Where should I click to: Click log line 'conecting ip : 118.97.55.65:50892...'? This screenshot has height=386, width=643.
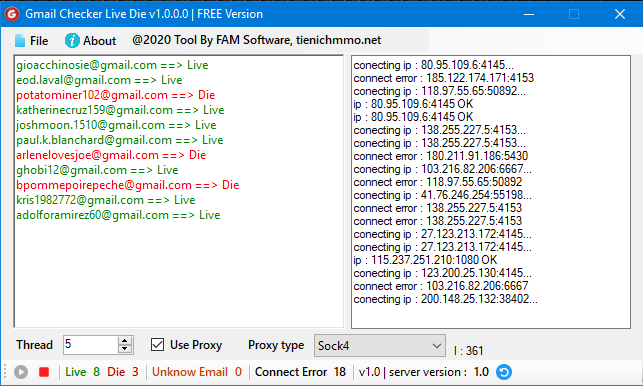click(x=439, y=91)
